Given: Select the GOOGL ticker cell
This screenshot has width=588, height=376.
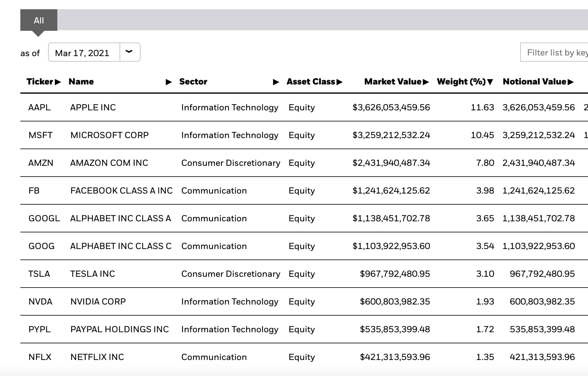Looking at the screenshot, I should pos(44,219).
